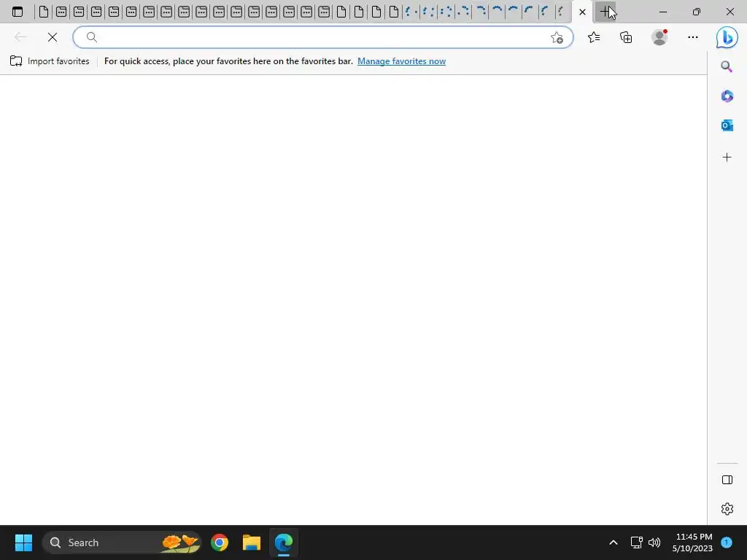This screenshot has height=560, width=747.
Task: Click the Back navigation arrow
Action: (x=20, y=37)
